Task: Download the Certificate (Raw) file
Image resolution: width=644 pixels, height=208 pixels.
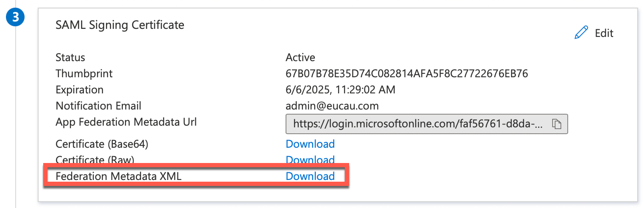Action: coord(310,159)
